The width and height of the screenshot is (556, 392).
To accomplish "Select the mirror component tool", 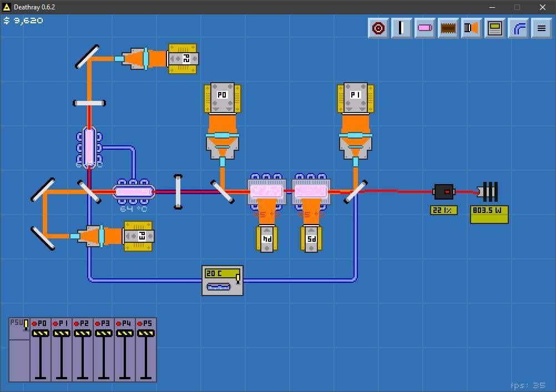I will [x=401, y=28].
